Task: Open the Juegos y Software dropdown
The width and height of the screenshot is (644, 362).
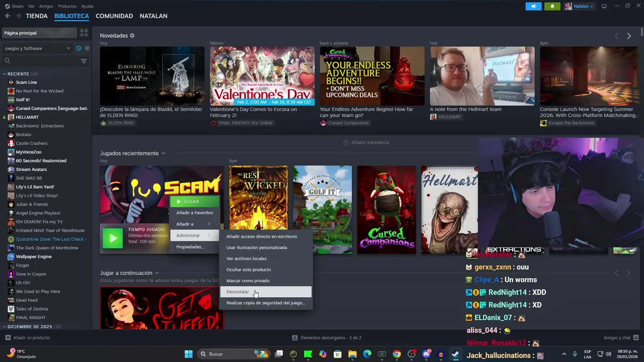Action: [x=38, y=48]
